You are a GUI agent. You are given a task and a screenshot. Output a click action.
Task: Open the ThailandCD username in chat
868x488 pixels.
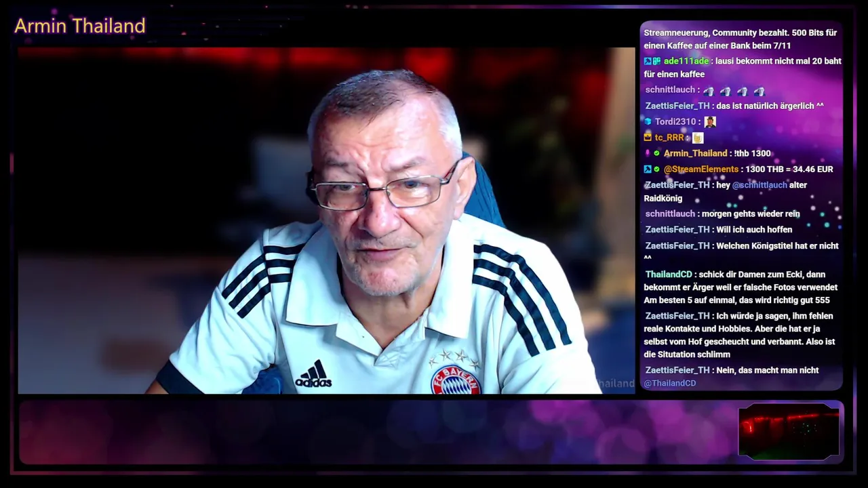[669, 274]
